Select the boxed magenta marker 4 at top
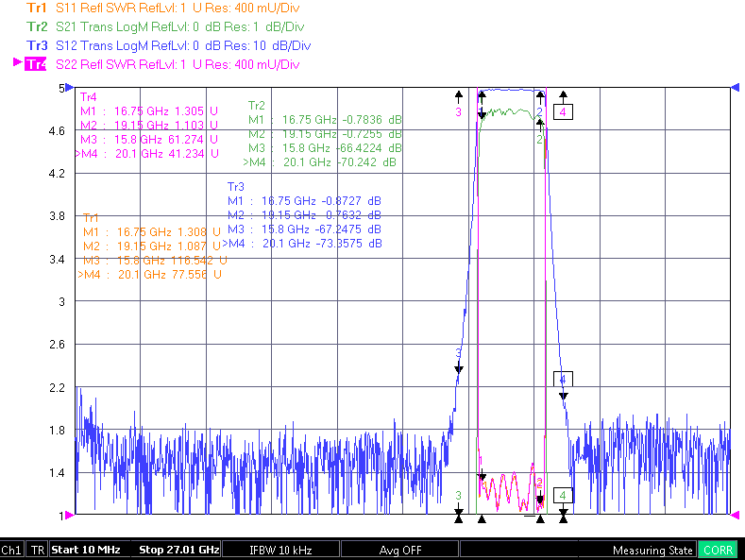745x560 pixels. [x=563, y=111]
